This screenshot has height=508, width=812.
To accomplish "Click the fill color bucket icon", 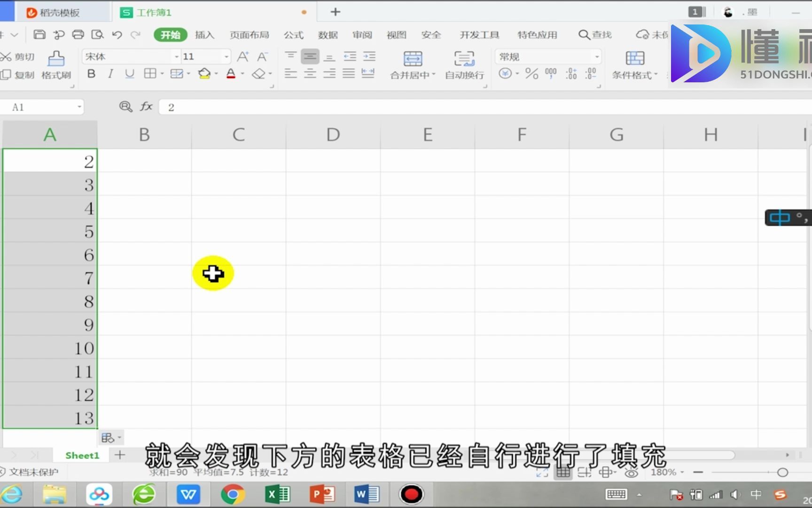I will pyautogui.click(x=204, y=74).
